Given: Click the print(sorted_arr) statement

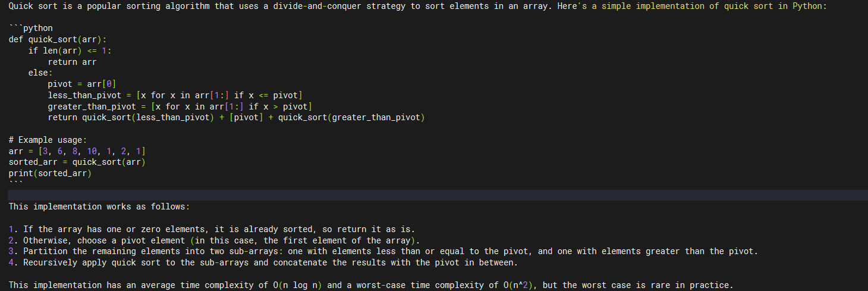Looking at the screenshot, I should click(x=51, y=173).
